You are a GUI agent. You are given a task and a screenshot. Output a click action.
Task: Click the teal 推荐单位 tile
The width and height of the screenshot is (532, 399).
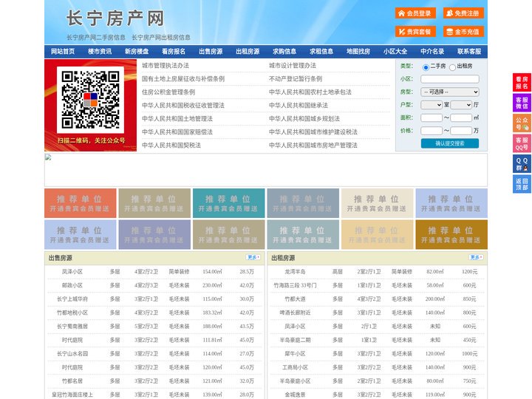coord(228,203)
